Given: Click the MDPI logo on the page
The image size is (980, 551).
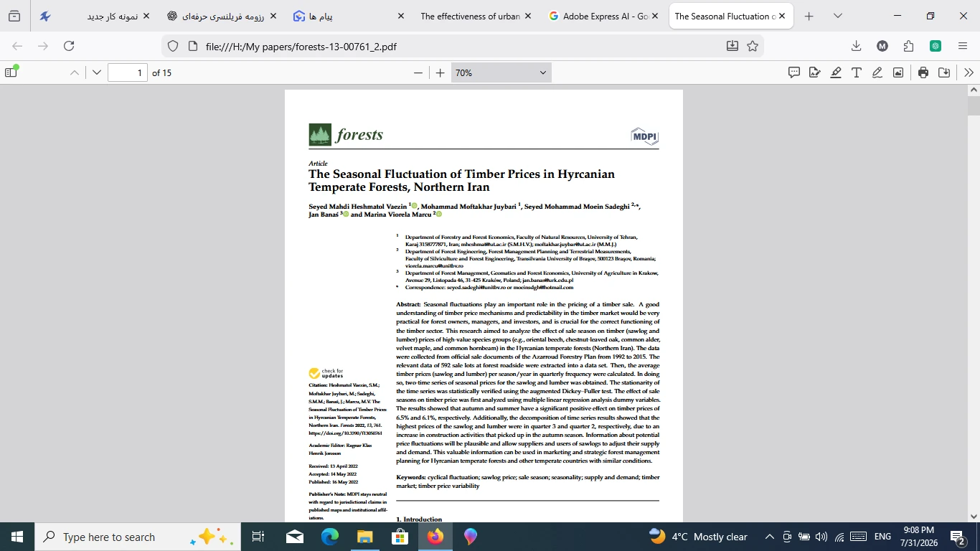Looking at the screenshot, I should point(644,136).
